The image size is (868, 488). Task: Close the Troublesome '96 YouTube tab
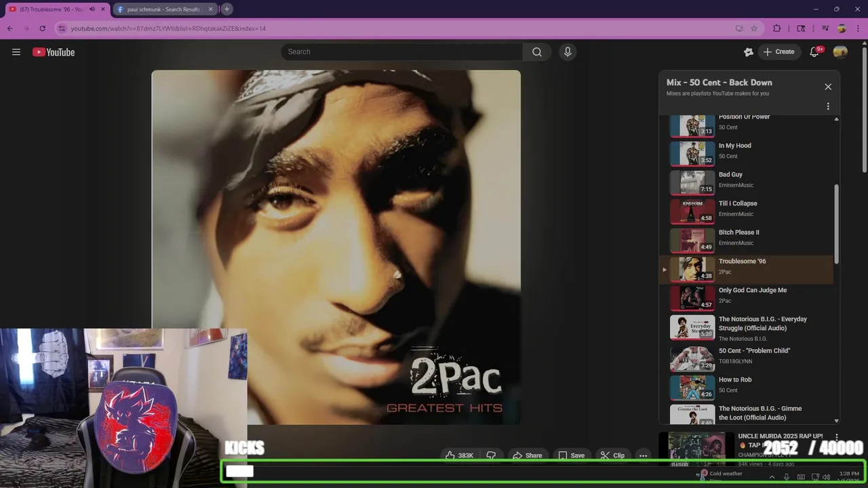point(102,9)
